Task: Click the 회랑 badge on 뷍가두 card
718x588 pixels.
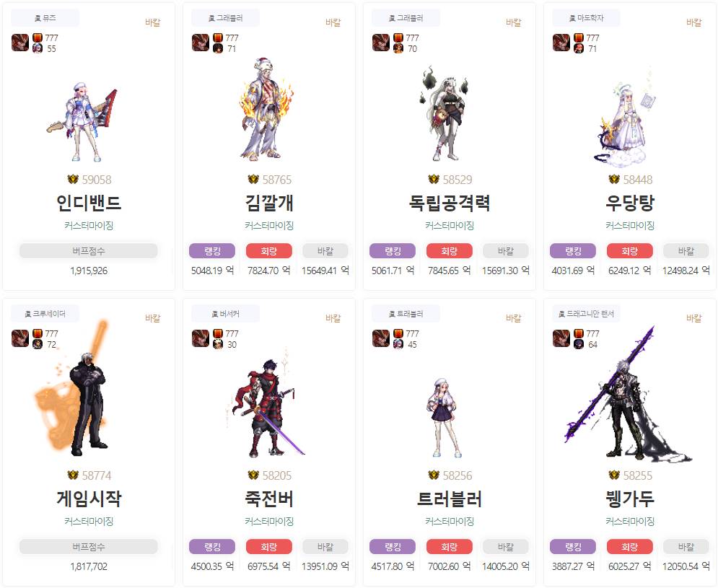Action: (x=630, y=547)
